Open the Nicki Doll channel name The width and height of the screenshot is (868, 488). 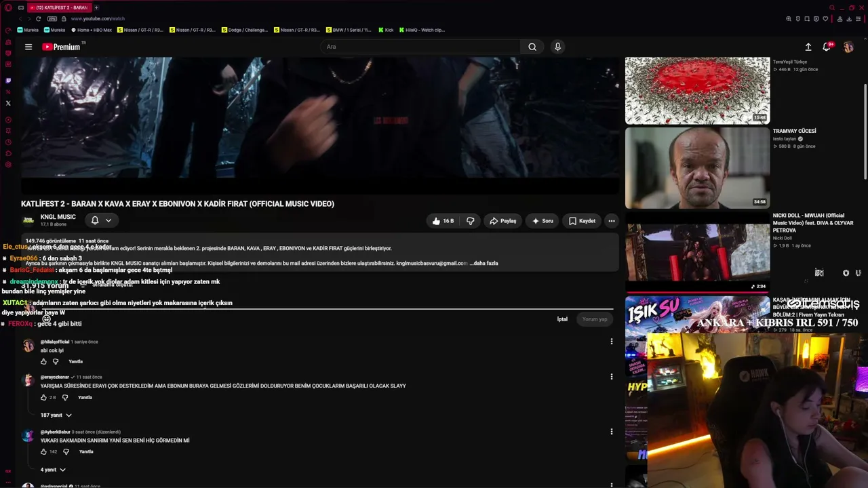pos(783,239)
